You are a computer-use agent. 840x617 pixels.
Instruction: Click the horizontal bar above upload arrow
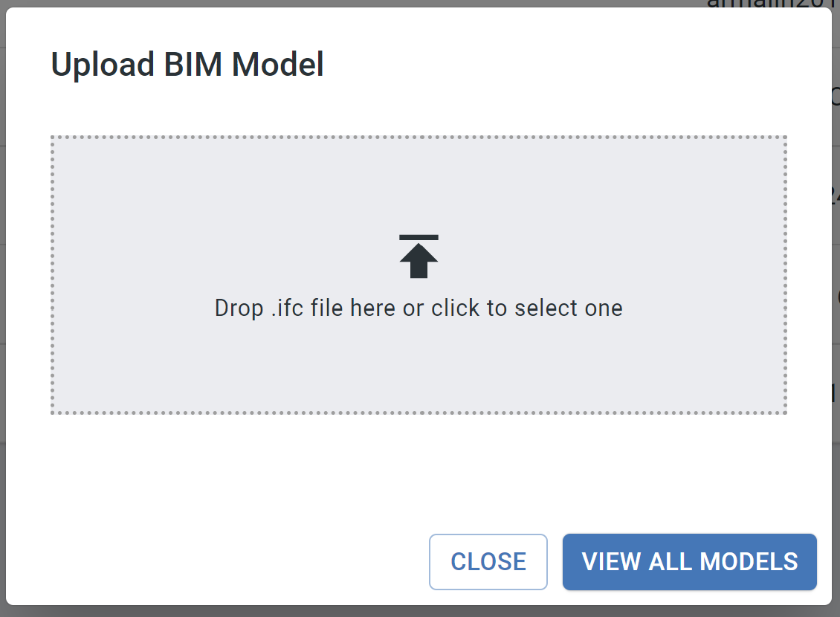point(419,237)
